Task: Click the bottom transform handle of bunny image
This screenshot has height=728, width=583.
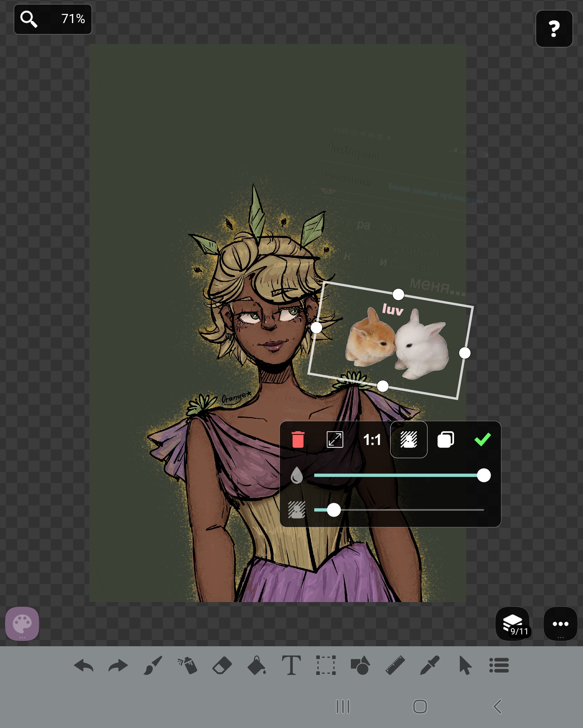Action: tap(383, 386)
